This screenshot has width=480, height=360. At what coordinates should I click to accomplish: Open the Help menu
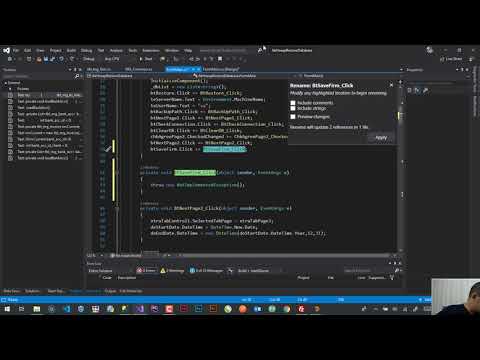[188, 50]
